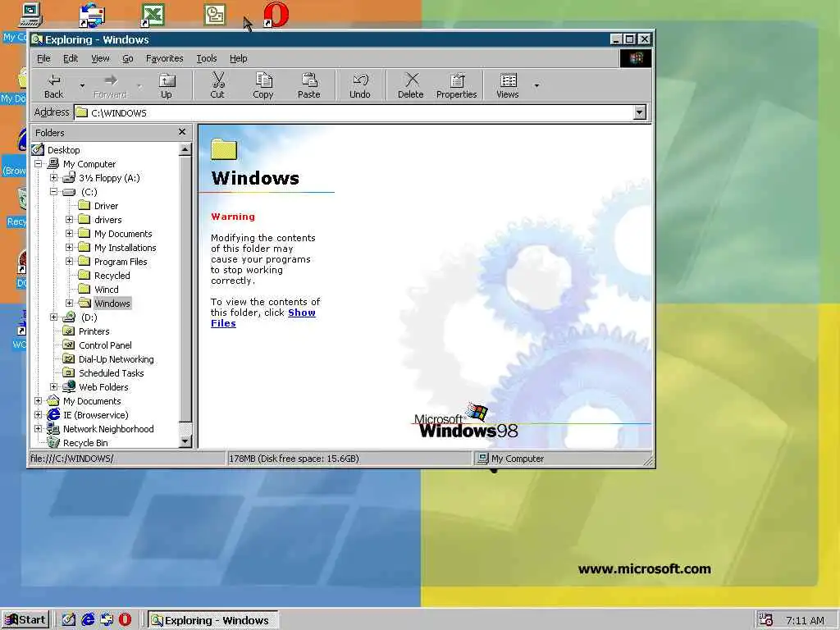Screen dimensions: 840x630
Task: Expand the Program Files folder node
Action: tap(69, 262)
